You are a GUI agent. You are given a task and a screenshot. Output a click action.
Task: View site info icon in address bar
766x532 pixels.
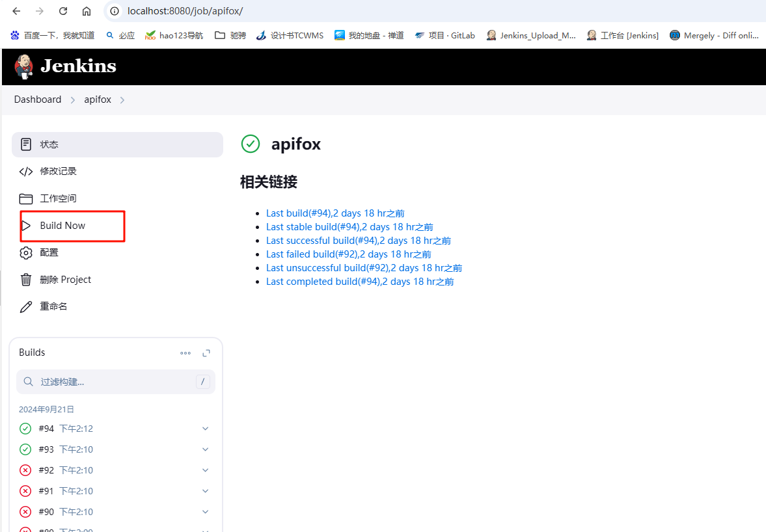[115, 11]
